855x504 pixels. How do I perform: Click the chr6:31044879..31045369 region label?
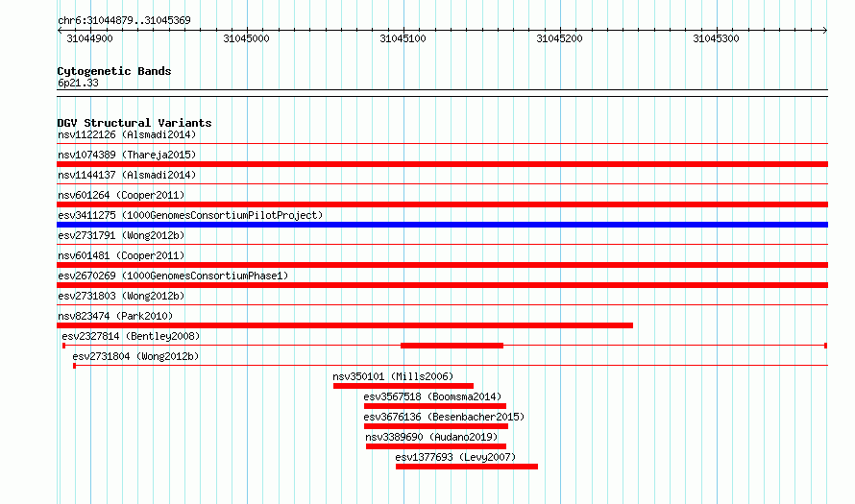click(124, 20)
